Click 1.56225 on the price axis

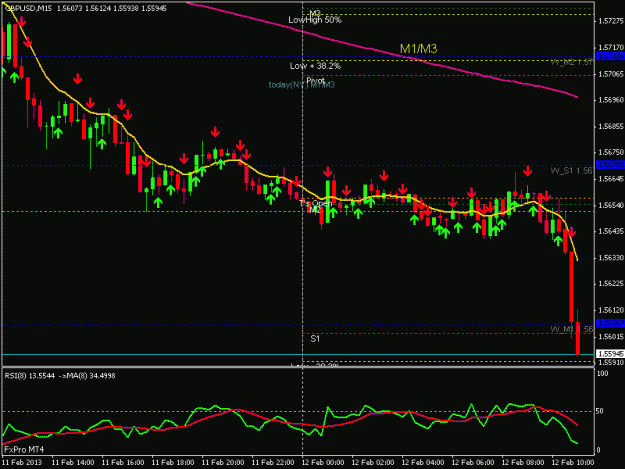pyautogui.click(x=611, y=284)
